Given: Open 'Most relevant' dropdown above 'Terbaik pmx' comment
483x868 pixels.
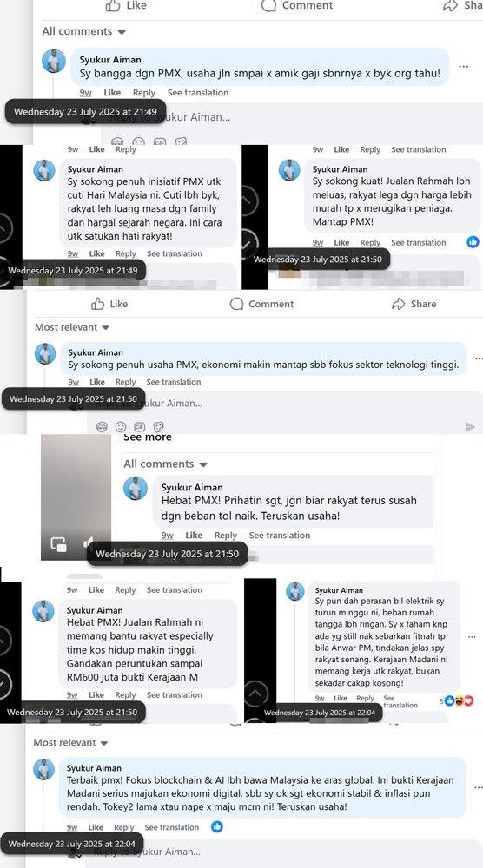Looking at the screenshot, I should (x=71, y=742).
